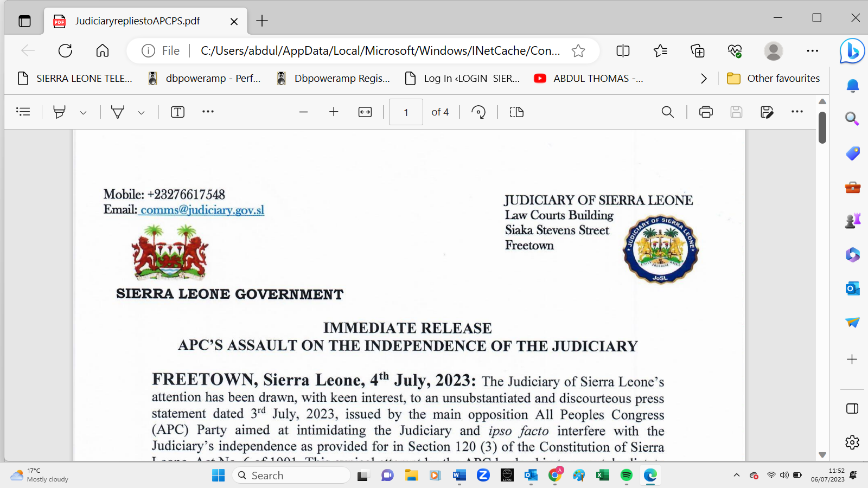Select the PDF highlight tool
The image size is (868, 488).
pos(59,112)
